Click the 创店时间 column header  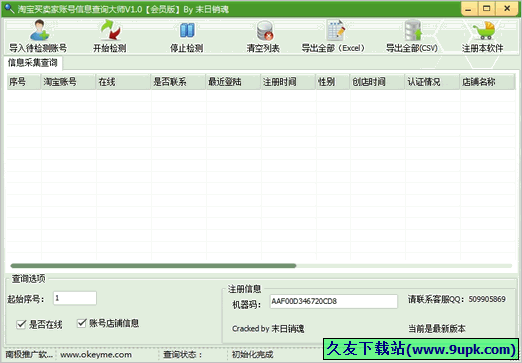point(378,82)
